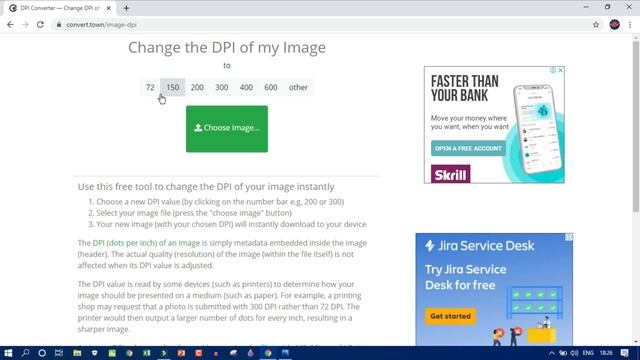The image size is (640, 360).
Task: Open the Chrome three-dot menu
Action: pyautogui.click(x=630, y=24)
